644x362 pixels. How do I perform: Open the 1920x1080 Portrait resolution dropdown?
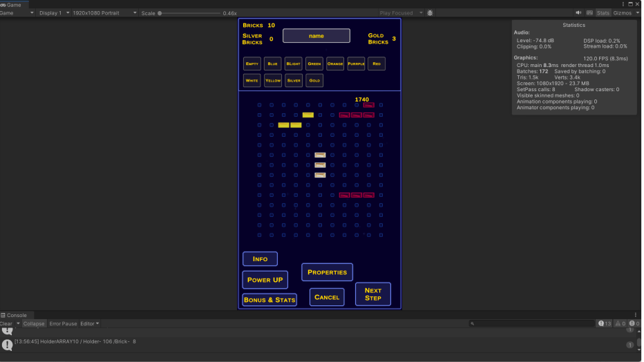click(104, 13)
